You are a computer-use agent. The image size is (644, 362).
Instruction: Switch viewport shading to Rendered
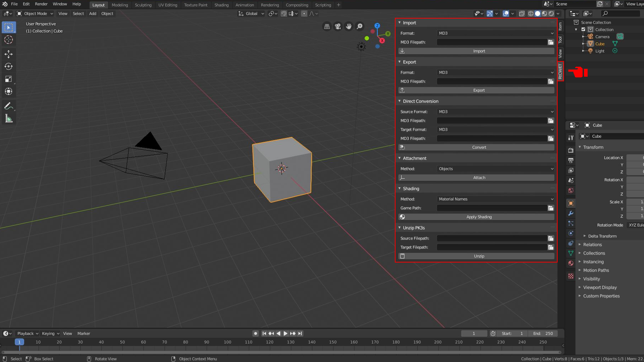click(551, 14)
